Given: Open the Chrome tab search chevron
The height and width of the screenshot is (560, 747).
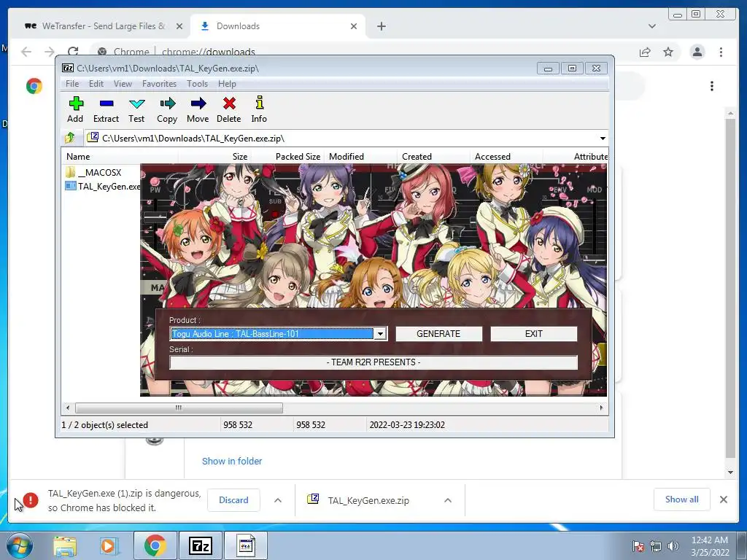Looking at the screenshot, I should [x=652, y=26].
